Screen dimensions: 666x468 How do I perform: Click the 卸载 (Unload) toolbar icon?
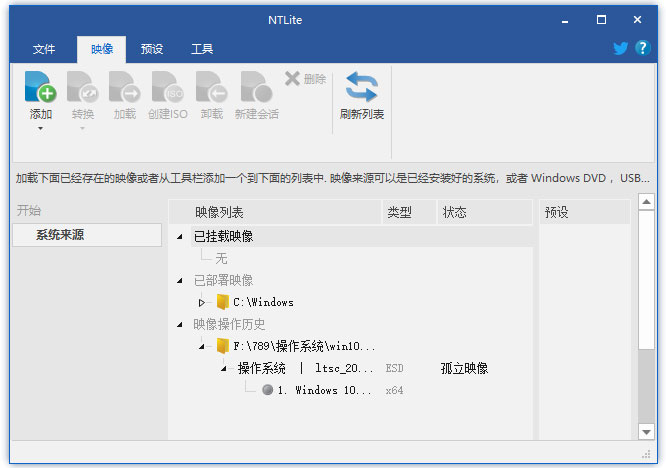tap(212, 87)
